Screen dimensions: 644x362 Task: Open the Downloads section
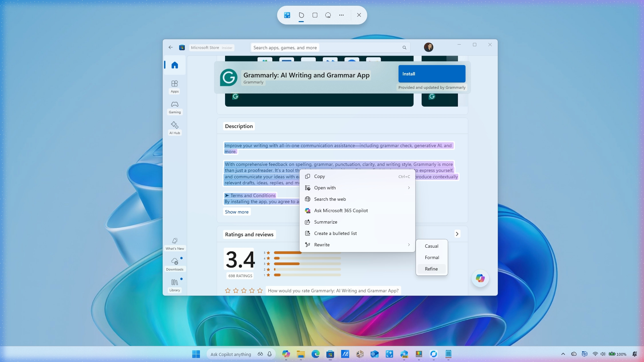pos(174,263)
